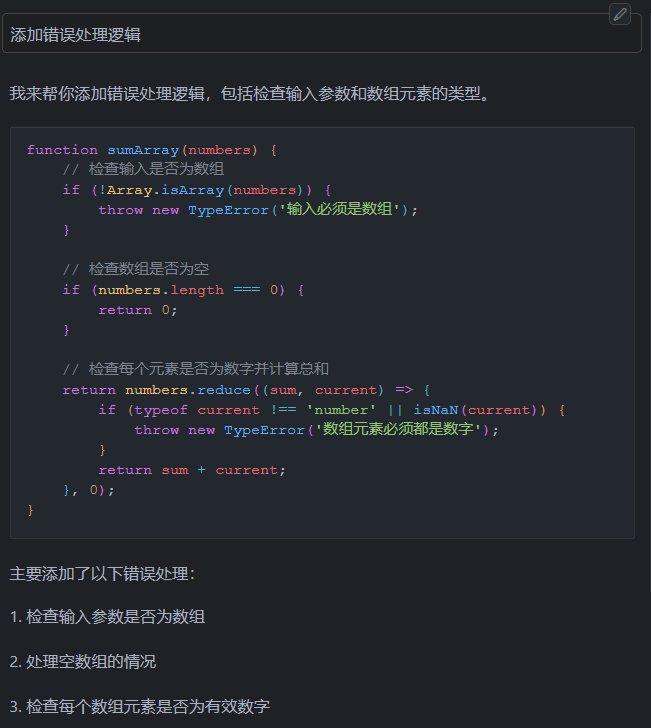Click list item '1. 检查输入参数是否为数组'
Viewport: 651px width, 728px height.
107,617
